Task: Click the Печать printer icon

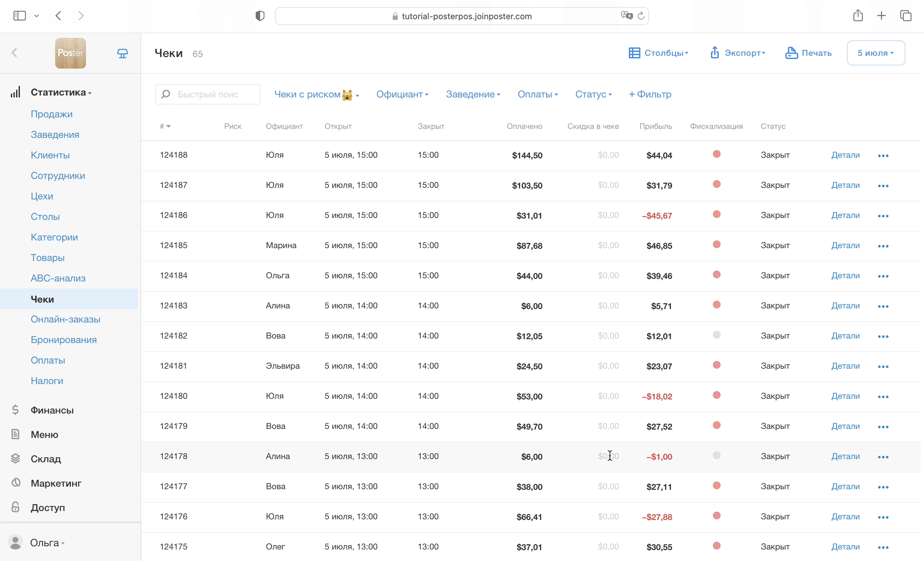Action: tap(791, 53)
